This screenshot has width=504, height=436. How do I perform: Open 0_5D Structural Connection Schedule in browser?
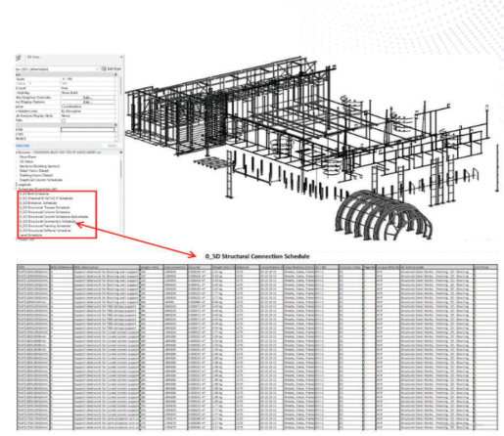(47, 221)
